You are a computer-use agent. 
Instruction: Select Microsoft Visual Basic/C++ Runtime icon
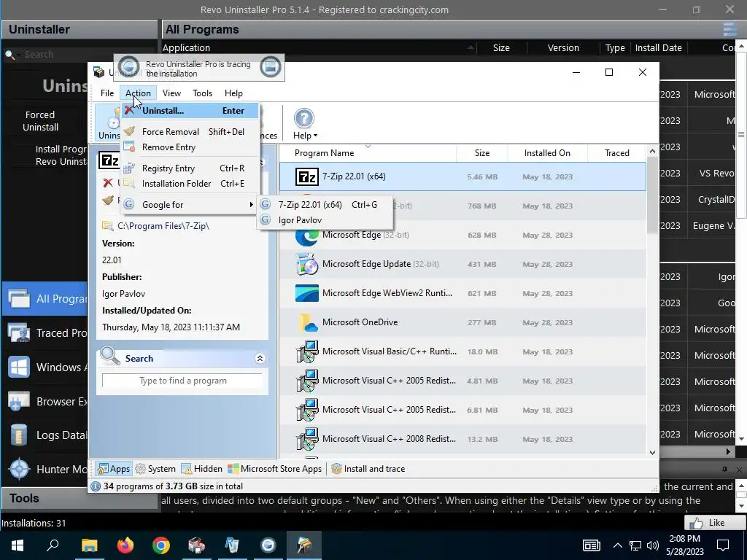pos(307,351)
